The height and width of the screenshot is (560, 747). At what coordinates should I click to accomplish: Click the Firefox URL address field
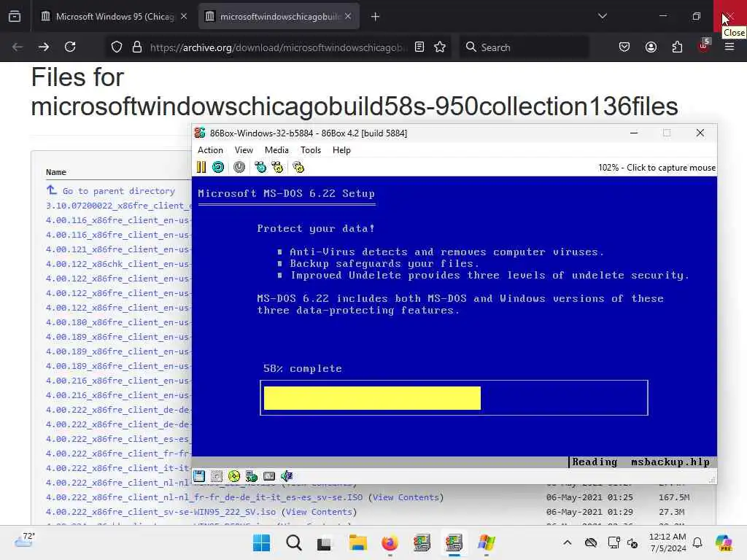coord(278,47)
